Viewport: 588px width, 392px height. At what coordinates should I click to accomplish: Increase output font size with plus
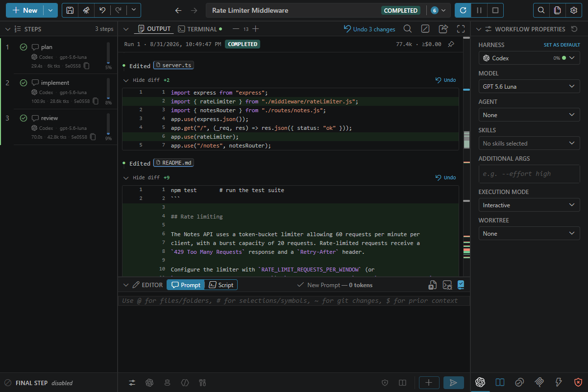pyautogui.click(x=255, y=29)
